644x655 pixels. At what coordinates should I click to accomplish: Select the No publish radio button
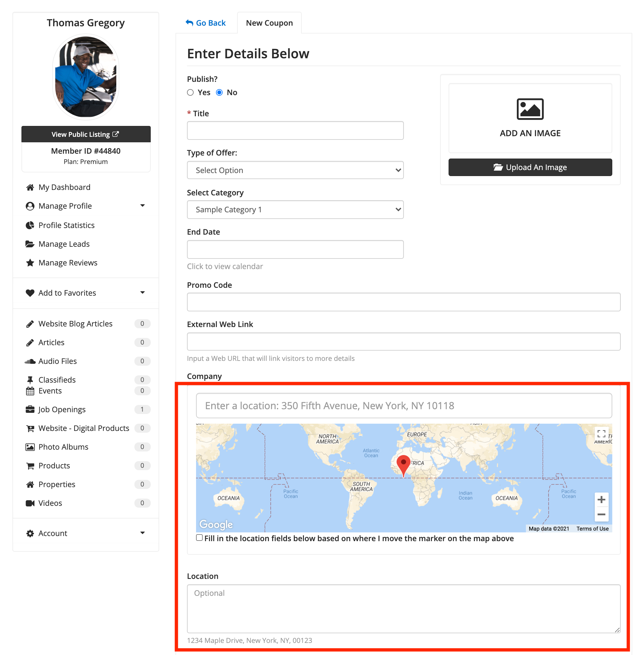[219, 93]
